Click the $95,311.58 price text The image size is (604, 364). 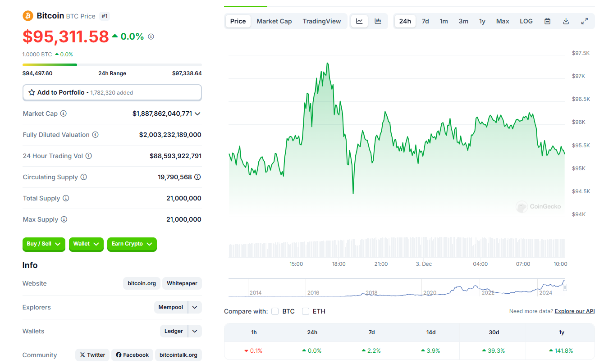tap(66, 36)
